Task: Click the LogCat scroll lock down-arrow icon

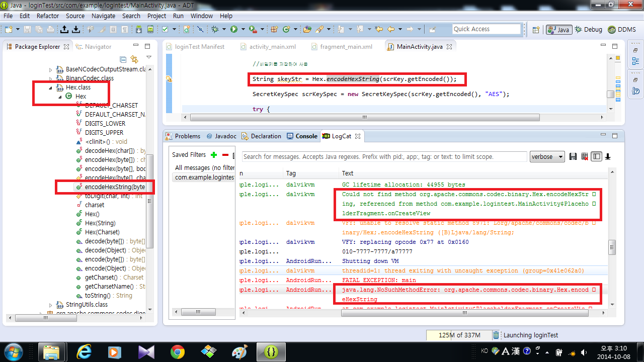Action: (x=608, y=156)
